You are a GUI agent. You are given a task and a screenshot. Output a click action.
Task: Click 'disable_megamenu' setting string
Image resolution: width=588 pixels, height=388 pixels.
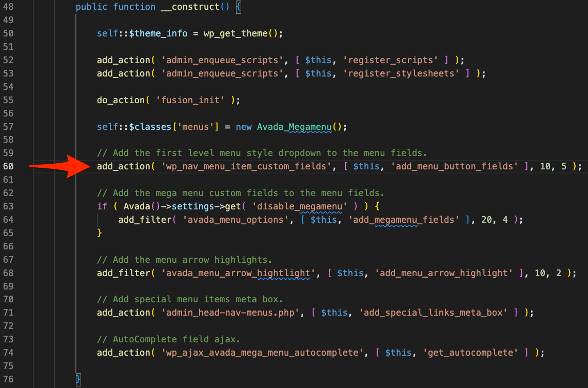tap(299, 206)
